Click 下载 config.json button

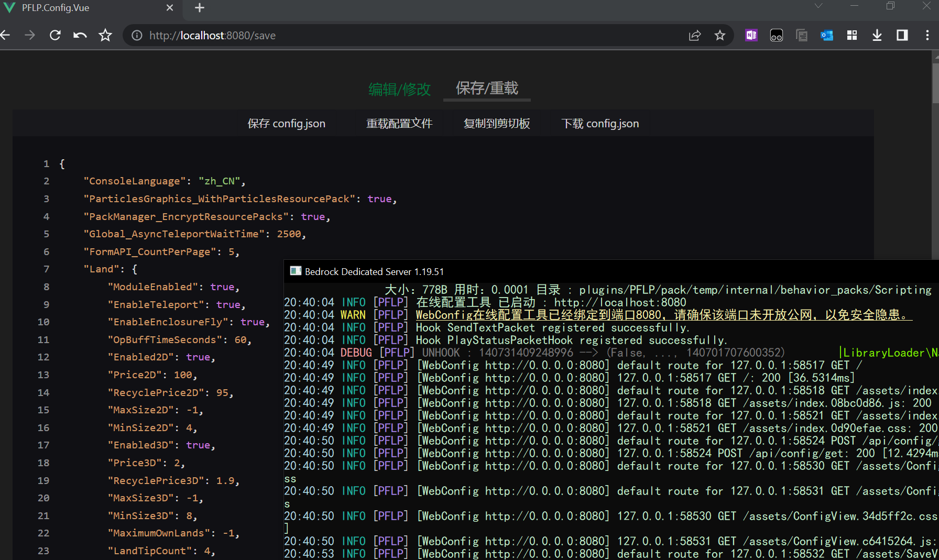[x=600, y=124]
